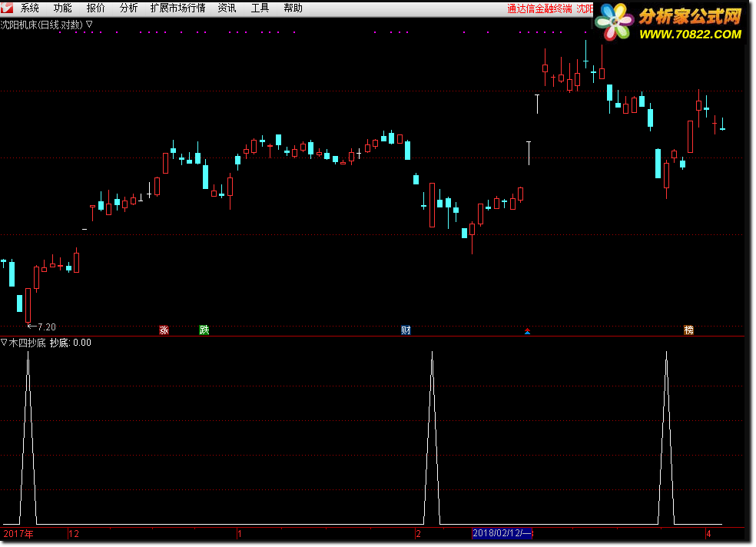Click the red 涨 marker icon
Screen dimensions: 756x547
point(164,330)
